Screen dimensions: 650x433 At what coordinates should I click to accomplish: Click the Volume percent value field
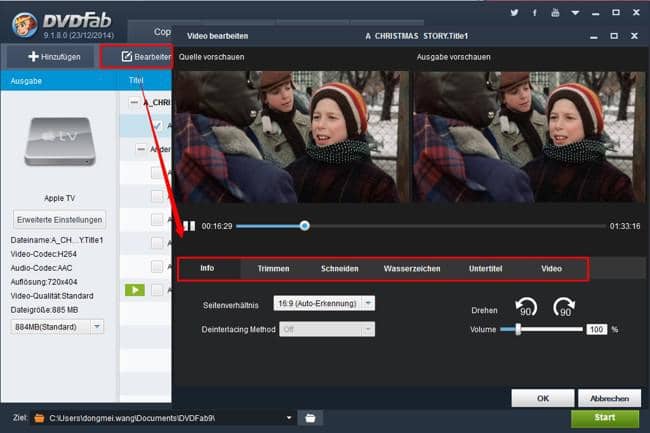[597, 329]
